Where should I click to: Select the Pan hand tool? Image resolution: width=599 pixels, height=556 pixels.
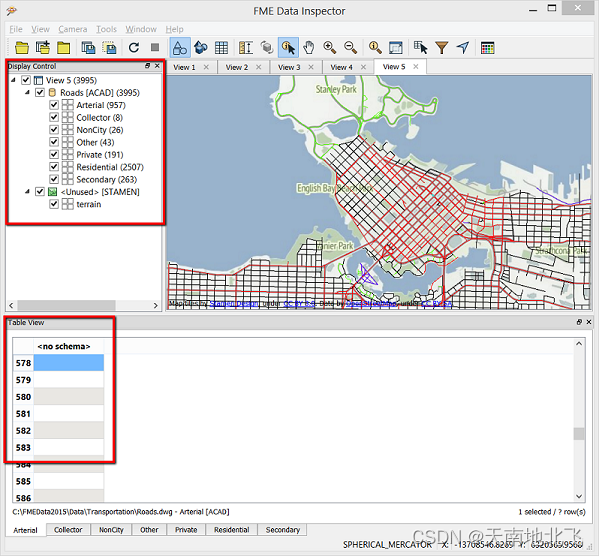[309, 48]
